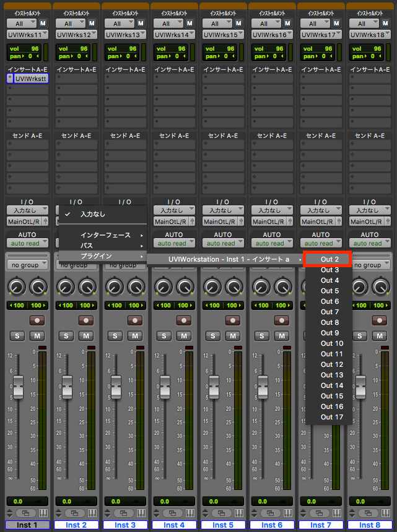Mute the Inst 8 track
The width and height of the screenshot is (397, 532).
[x=380, y=336]
